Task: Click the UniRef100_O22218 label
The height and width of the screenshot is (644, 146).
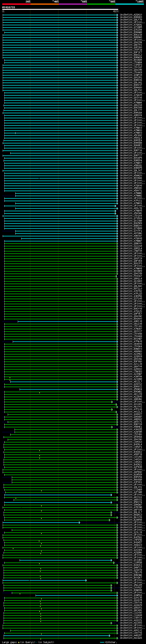Action: point(131,246)
